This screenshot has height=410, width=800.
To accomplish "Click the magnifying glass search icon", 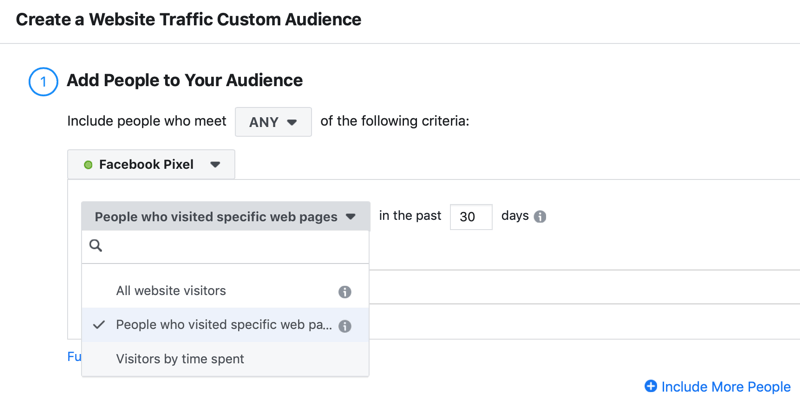I will (96, 245).
